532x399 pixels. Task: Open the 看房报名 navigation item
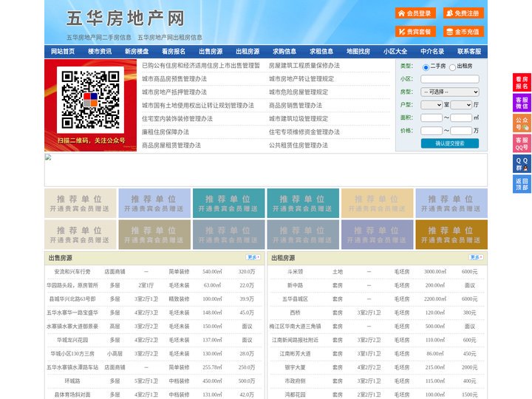pyautogui.click(x=174, y=52)
